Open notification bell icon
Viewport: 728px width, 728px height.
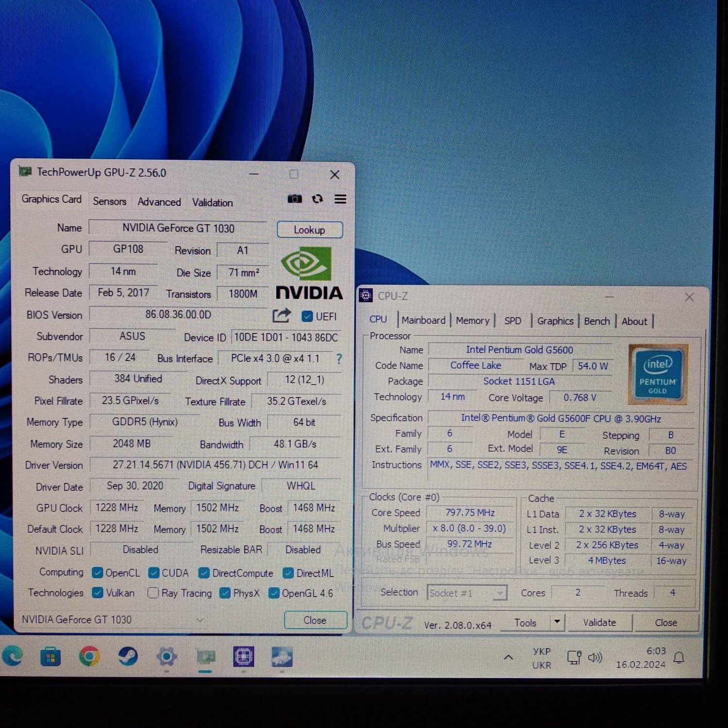pyautogui.click(x=679, y=658)
